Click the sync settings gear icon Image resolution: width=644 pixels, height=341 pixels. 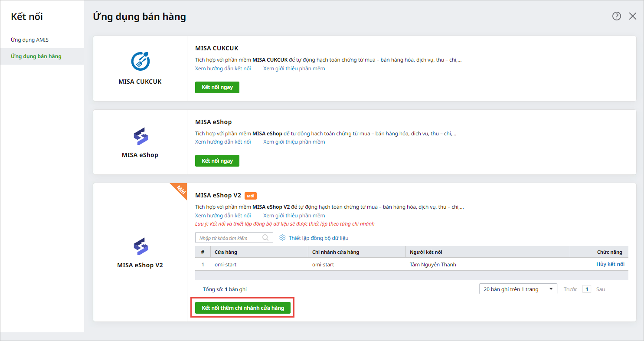coord(282,238)
